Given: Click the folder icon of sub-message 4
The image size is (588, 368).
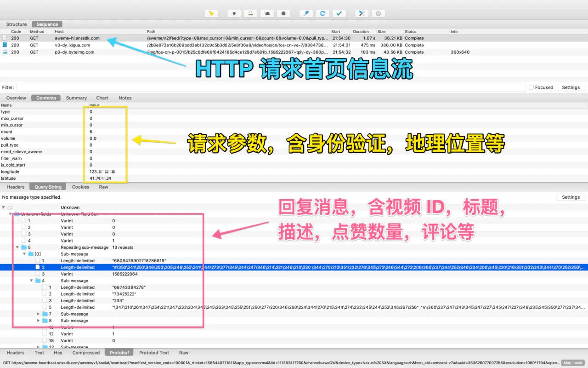Looking at the screenshot, I should coord(38,281).
